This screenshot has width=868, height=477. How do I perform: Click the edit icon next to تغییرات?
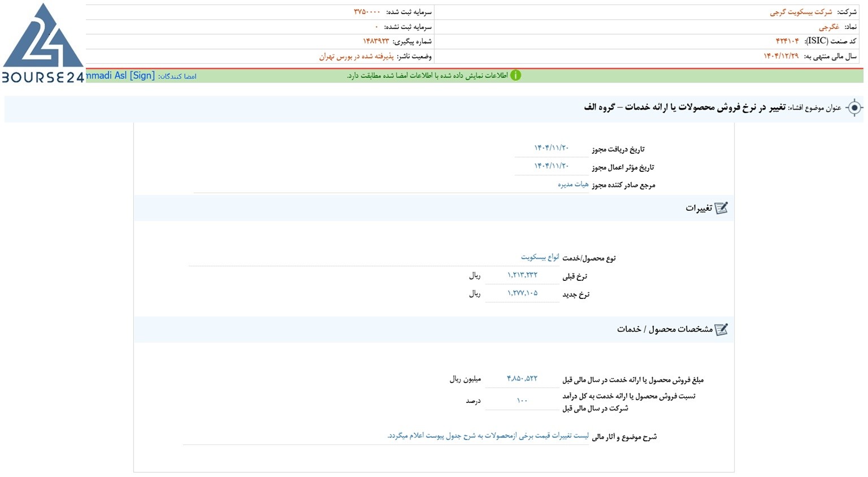click(x=721, y=208)
